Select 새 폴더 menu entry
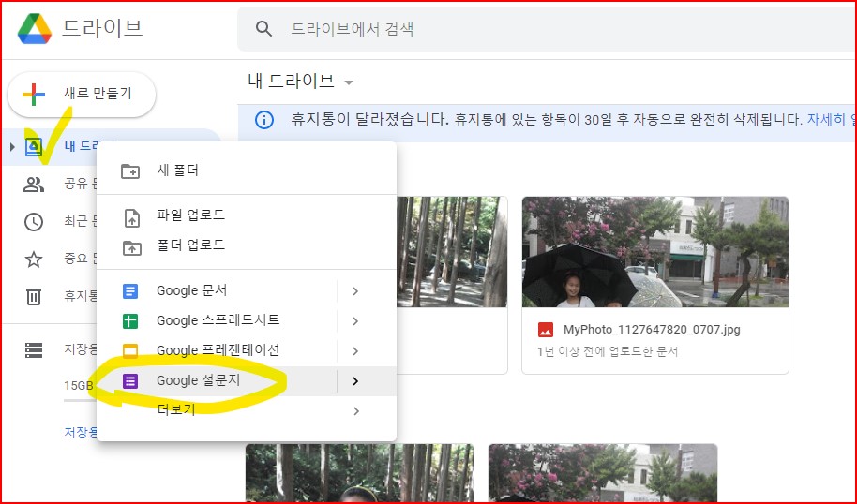 [x=247, y=170]
